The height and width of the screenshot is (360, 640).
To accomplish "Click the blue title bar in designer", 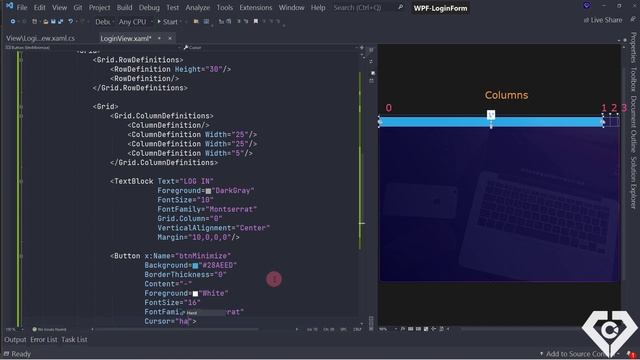I will pos(491,122).
